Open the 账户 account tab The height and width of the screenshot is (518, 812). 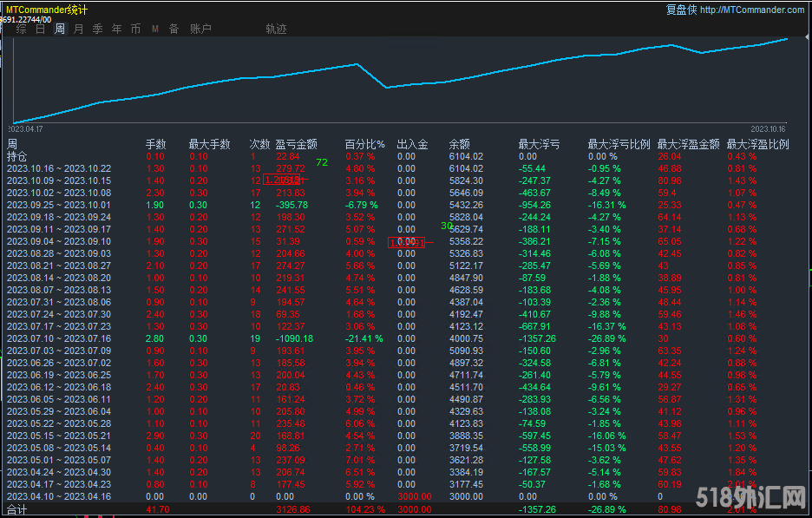tap(200, 29)
